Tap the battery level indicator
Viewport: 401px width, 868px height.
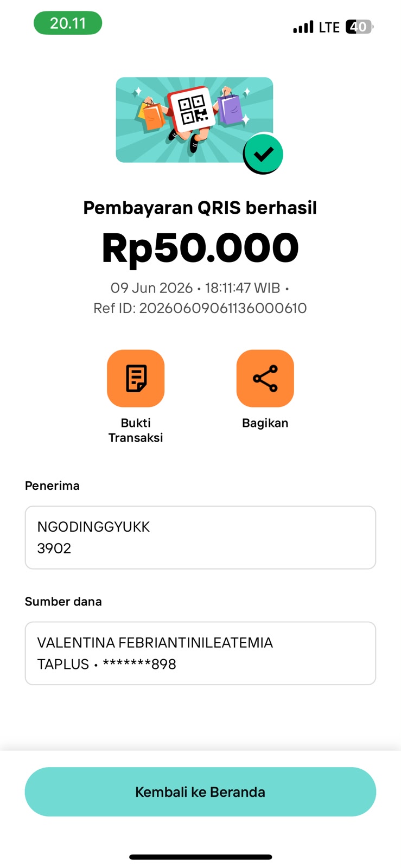(360, 27)
